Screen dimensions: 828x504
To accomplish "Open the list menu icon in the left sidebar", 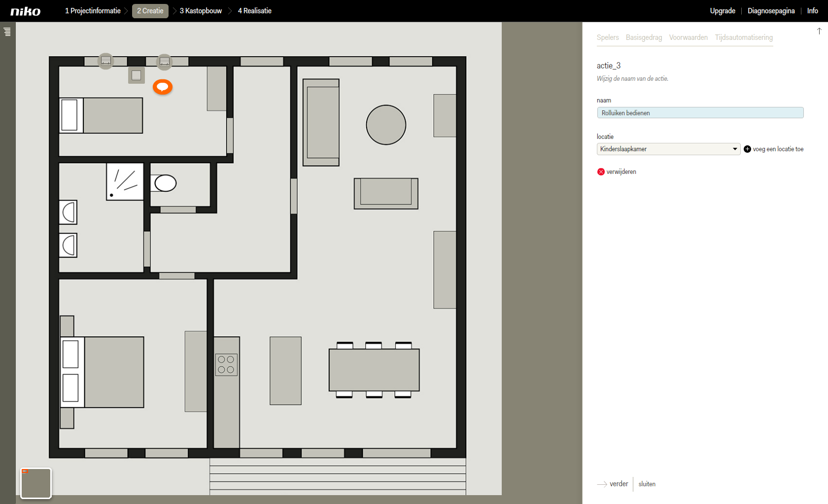I will (x=7, y=32).
